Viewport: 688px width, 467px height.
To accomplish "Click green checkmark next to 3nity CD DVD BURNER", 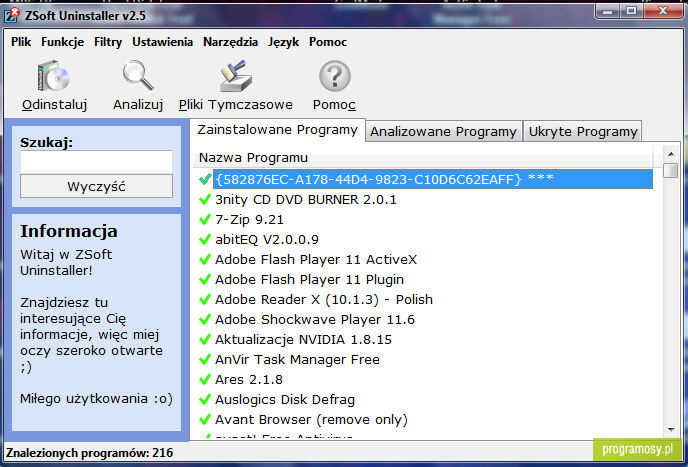I will click(204, 200).
